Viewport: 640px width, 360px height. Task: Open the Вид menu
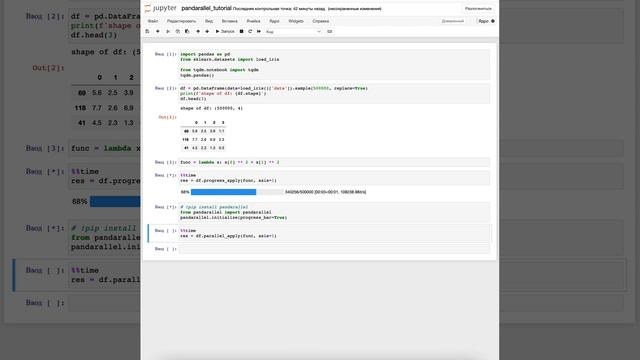(x=209, y=21)
